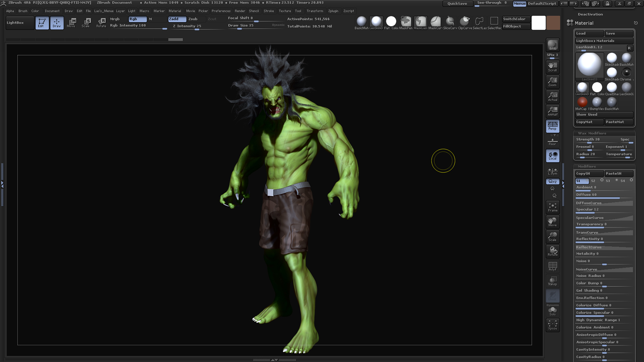Click the right shelf Scale view icon

pos(553,236)
